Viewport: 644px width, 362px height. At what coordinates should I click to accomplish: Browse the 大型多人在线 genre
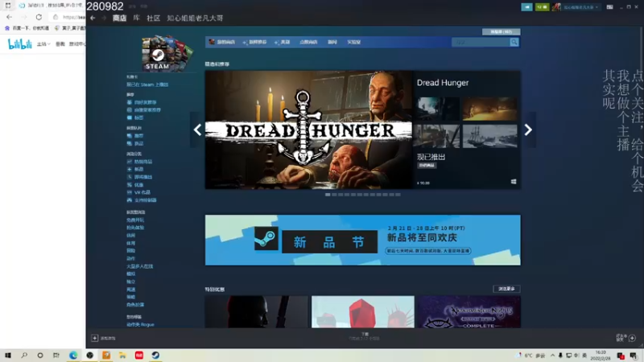point(139,266)
